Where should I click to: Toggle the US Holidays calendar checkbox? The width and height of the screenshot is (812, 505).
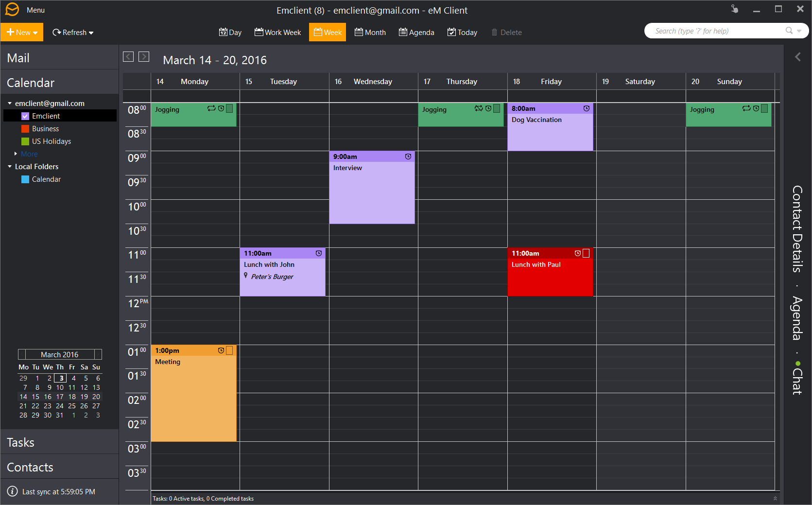coord(25,141)
